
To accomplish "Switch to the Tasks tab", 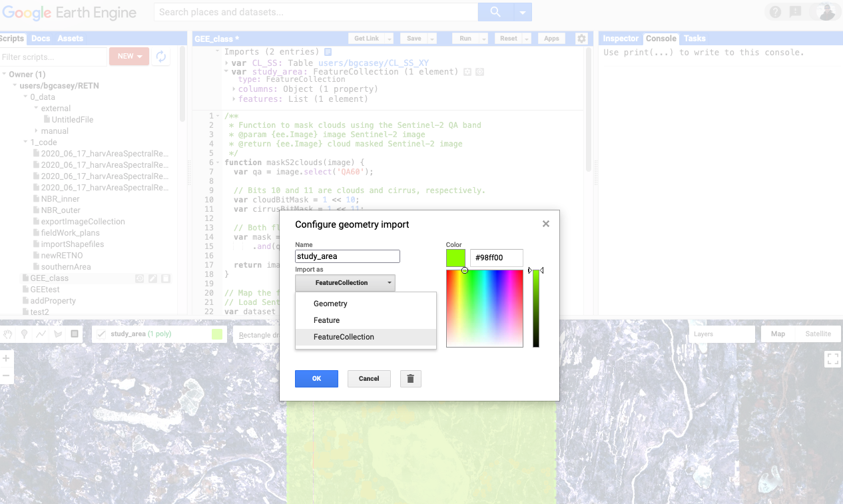I will click(695, 39).
